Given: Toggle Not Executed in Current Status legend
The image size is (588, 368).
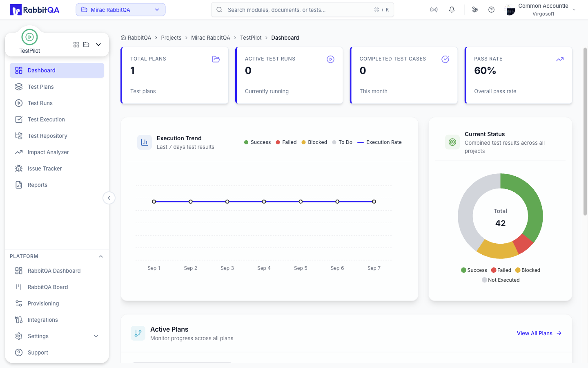Looking at the screenshot, I should tap(501, 280).
